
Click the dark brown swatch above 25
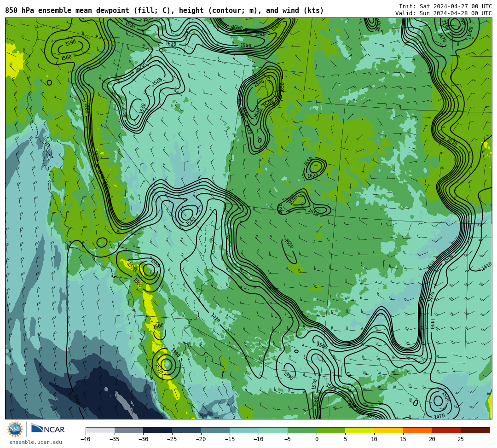pyautogui.click(x=475, y=430)
